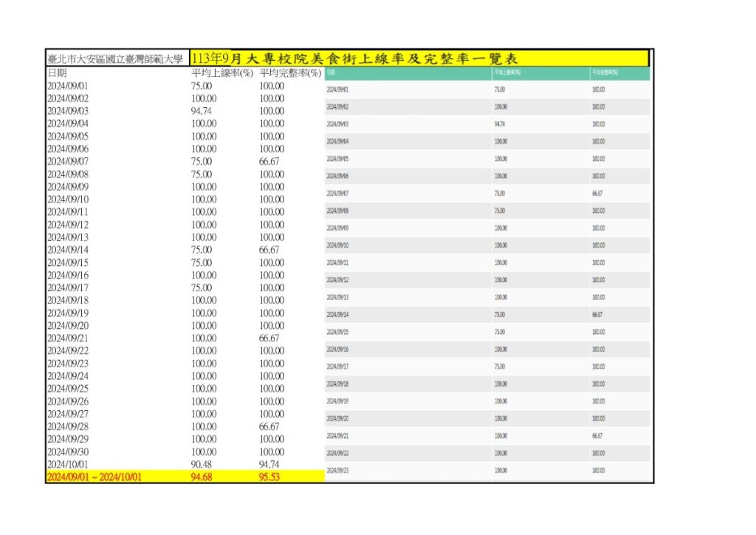Click the yellow summary row date range 2024/09/01 ~ 2024/10/01
756x535 pixels.
click(x=94, y=477)
